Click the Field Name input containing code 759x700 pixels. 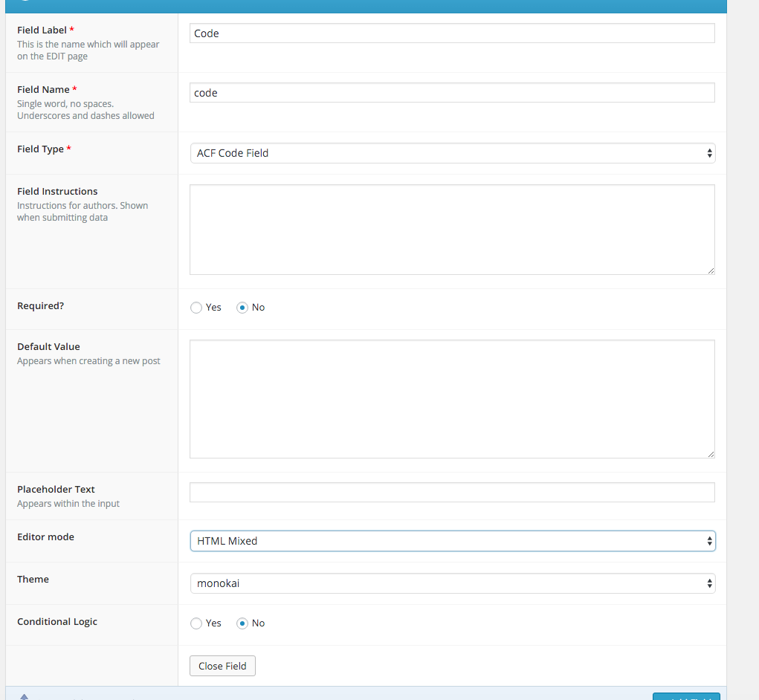[x=452, y=93]
